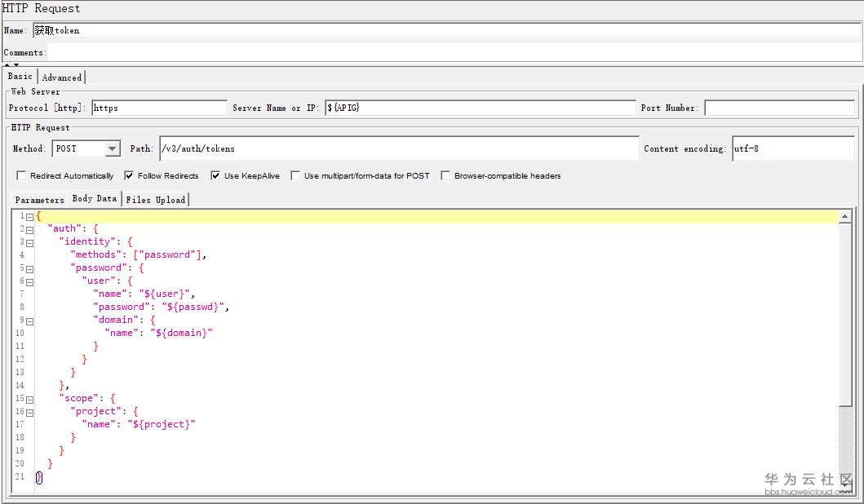Screen dimensions: 864x504
Task: Click the Protocol field with https
Action: pos(159,108)
